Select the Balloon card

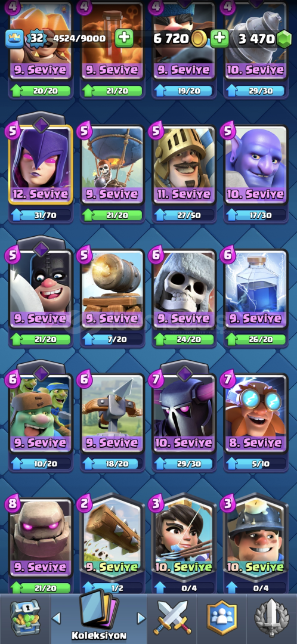112,165
